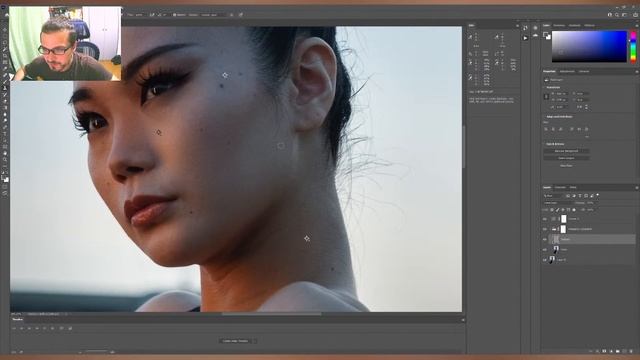The image size is (640, 360).
Task: Collapse the Align and Distribute section
Action: click(544, 116)
